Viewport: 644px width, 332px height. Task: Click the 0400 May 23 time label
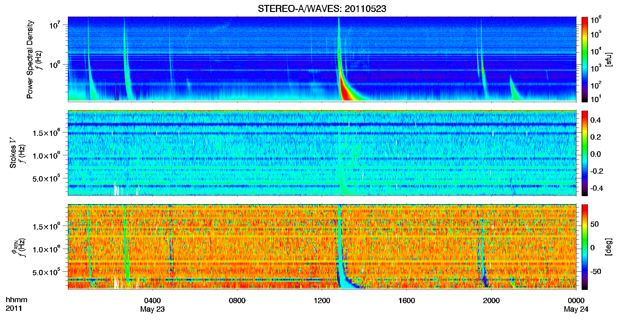click(152, 305)
